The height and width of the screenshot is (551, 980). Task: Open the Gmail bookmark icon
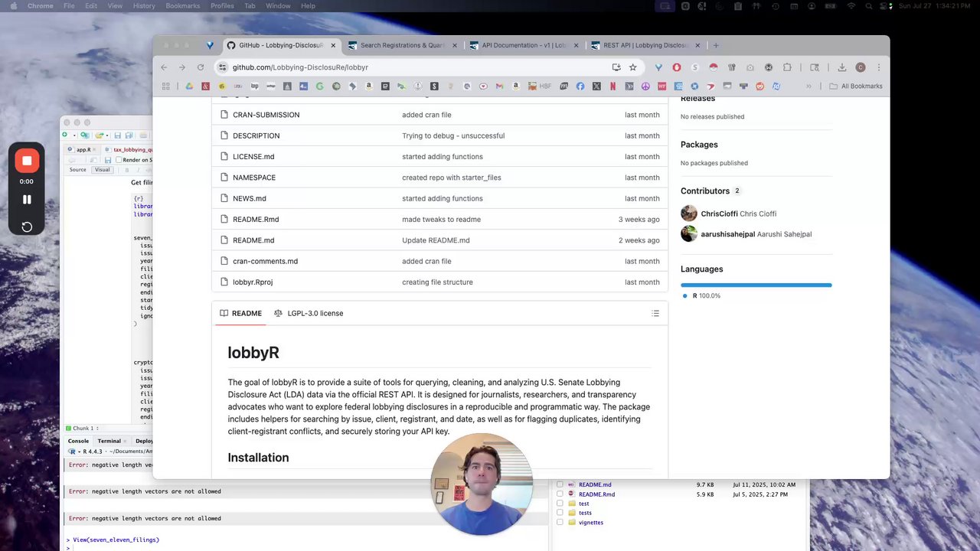[x=499, y=86]
